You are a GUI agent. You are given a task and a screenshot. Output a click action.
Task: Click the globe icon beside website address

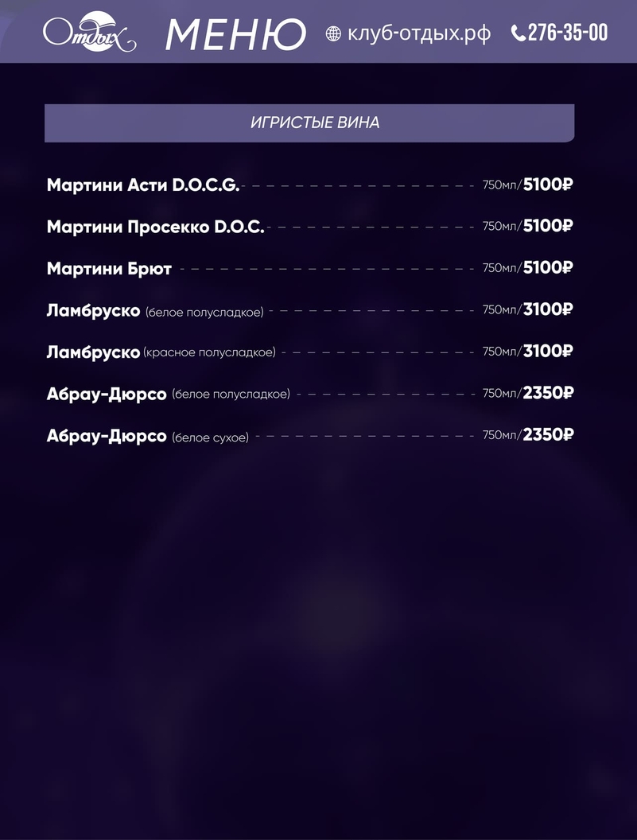pyautogui.click(x=334, y=33)
